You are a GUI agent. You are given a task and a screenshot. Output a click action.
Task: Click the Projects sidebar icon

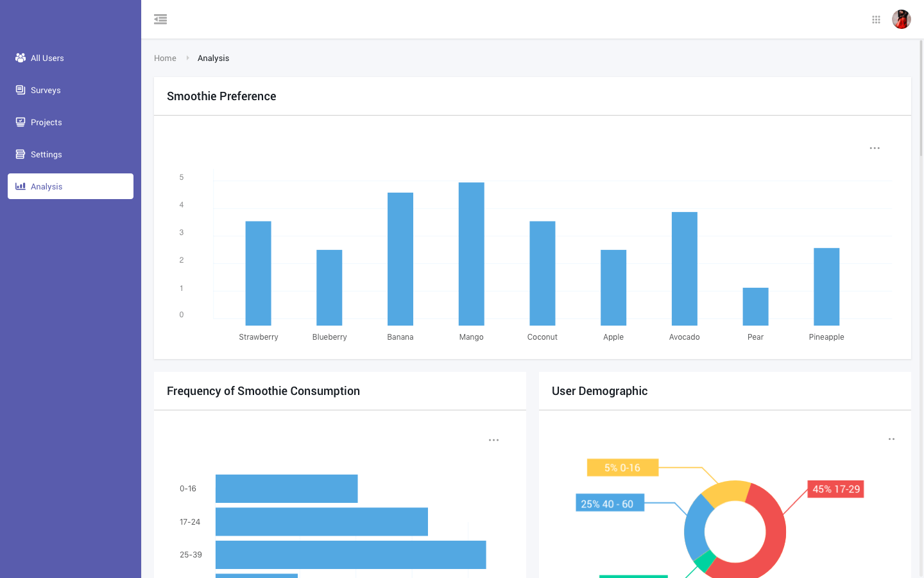21,122
